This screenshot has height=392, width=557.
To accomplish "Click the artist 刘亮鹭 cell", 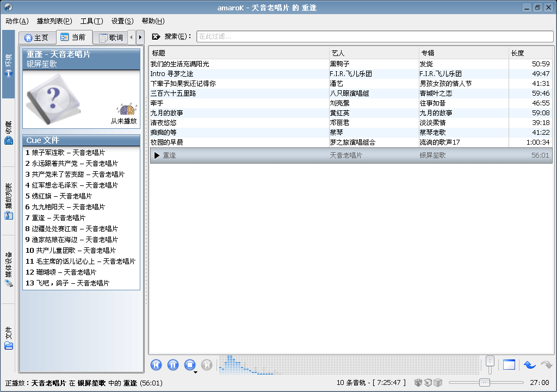I will 339,103.
